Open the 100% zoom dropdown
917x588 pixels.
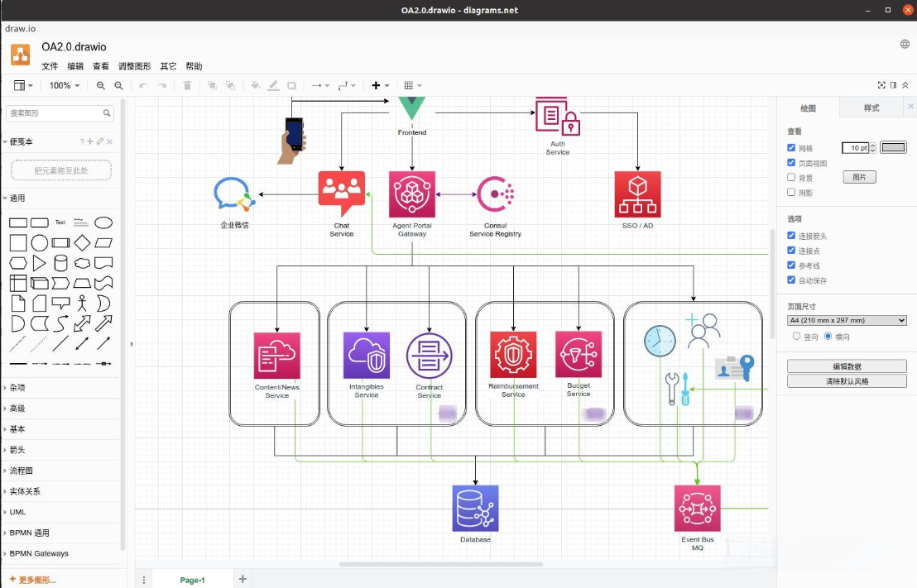62,85
